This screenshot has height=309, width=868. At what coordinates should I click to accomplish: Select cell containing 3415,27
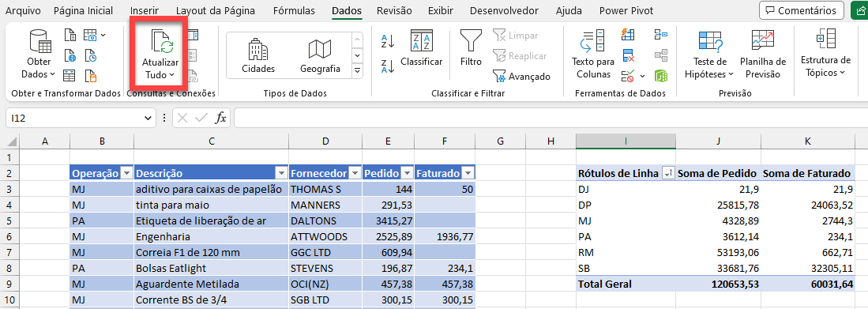point(388,221)
